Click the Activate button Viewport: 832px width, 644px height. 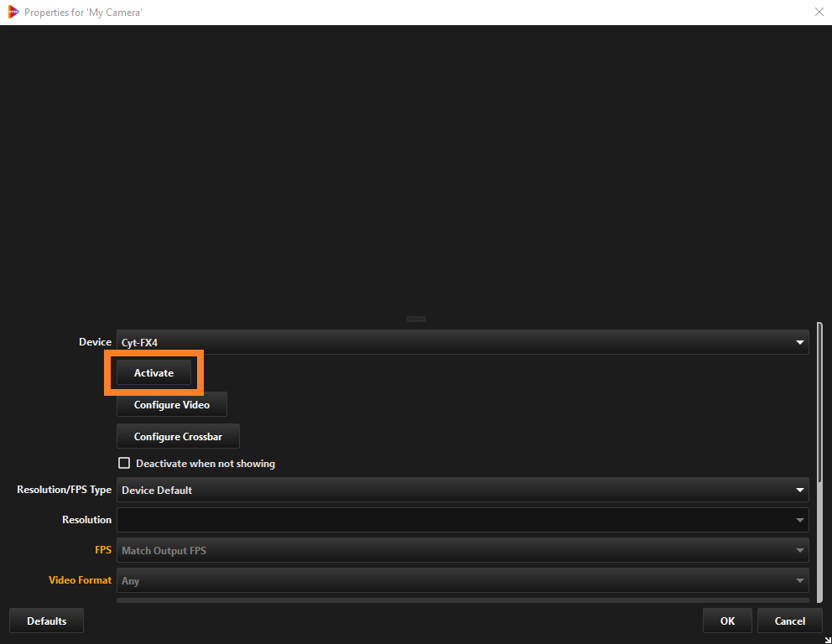click(153, 372)
